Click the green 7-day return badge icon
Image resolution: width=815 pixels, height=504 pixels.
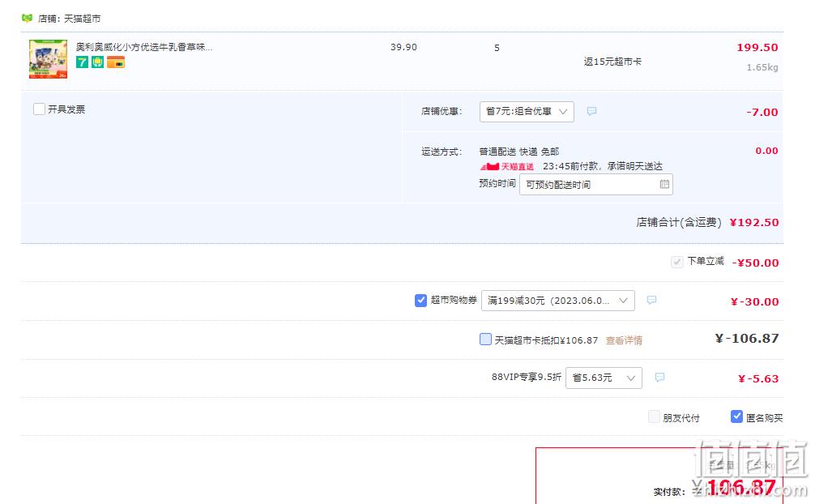[x=82, y=62]
